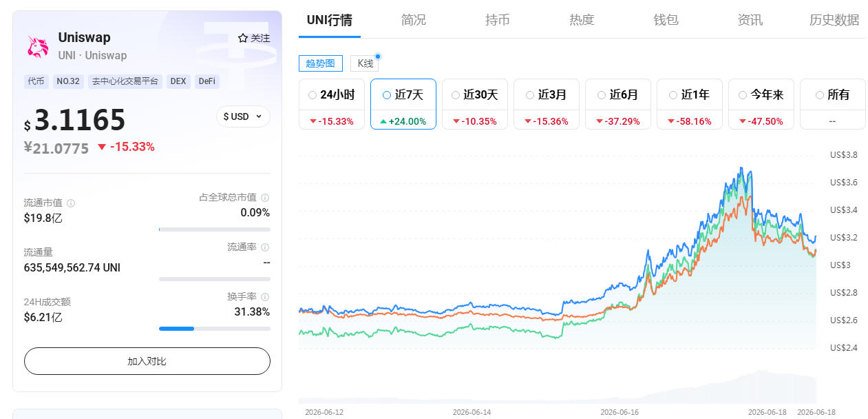Image resolution: width=868 pixels, height=419 pixels.
Task: Switch to the 简况 tab
Action: click(x=414, y=20)
